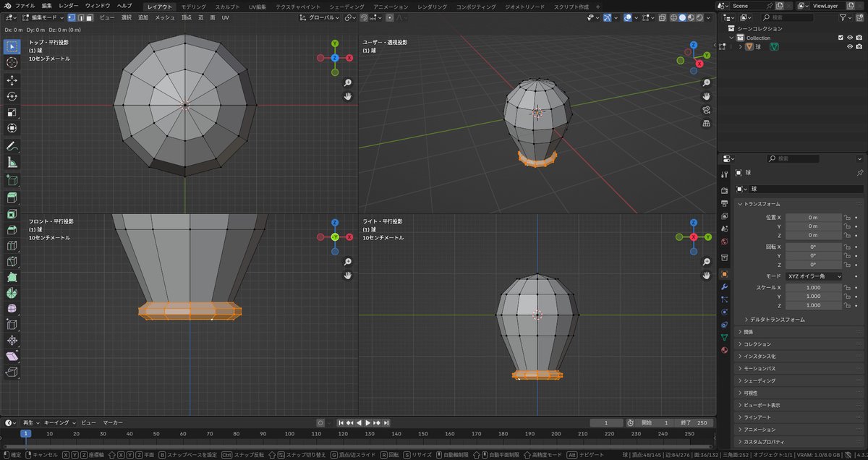This screenshot has height=460, width=868.
Task: Click the スケール X value slider field
Action: click(x=813, y=287)
